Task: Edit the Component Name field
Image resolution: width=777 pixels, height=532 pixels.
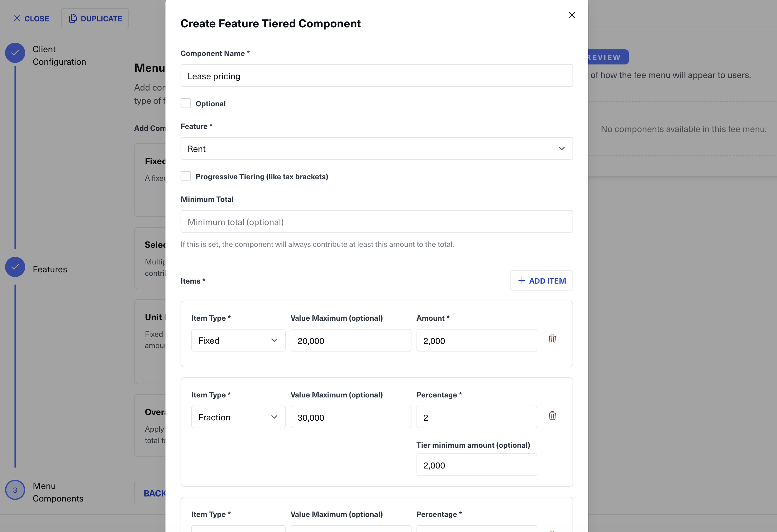Action: pos(377,76)
